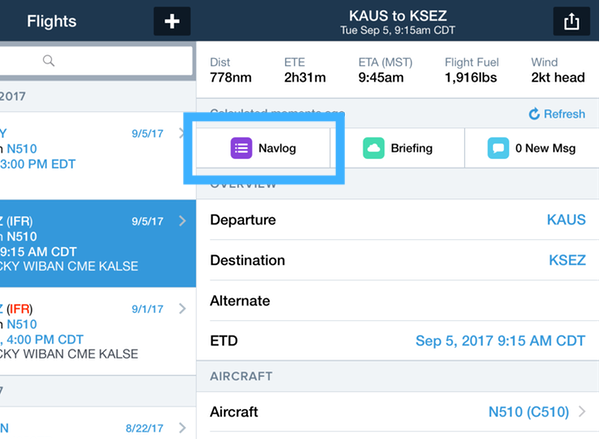
Task: Tap the share icon in top bar
Action: pos(565,21)
